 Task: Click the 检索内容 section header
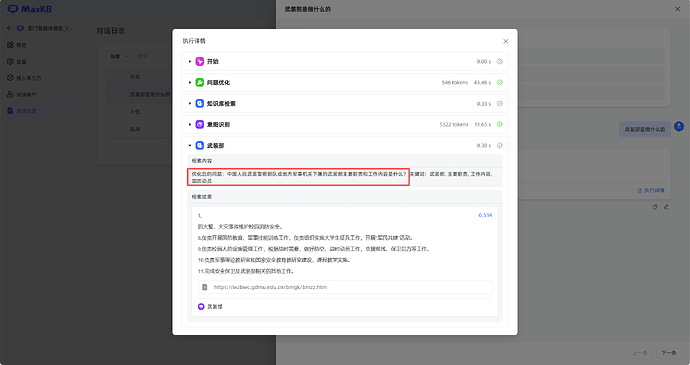(202, 161)
